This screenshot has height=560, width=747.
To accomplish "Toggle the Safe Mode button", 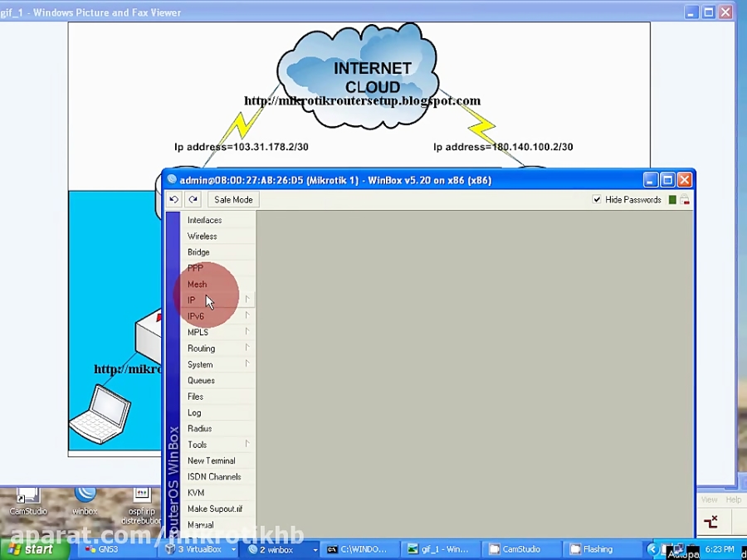I will tap(233, 200).
